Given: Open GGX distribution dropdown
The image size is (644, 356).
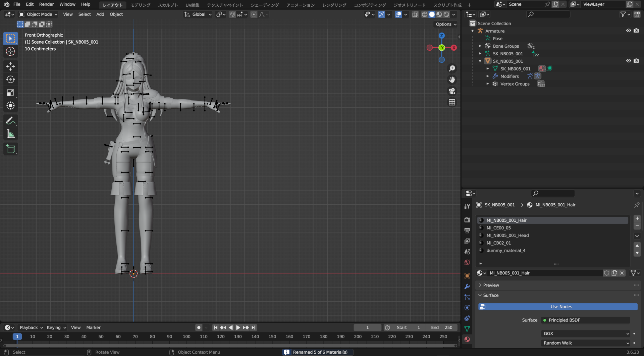Looking at the screenshot, I should 586,334.
